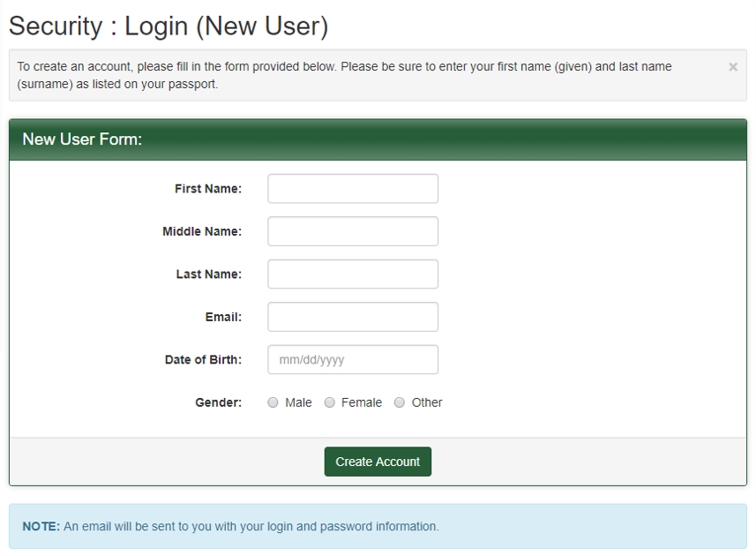Click the "First Name:" label
This screenshot has height=556, width=756.
coord(208,189)
